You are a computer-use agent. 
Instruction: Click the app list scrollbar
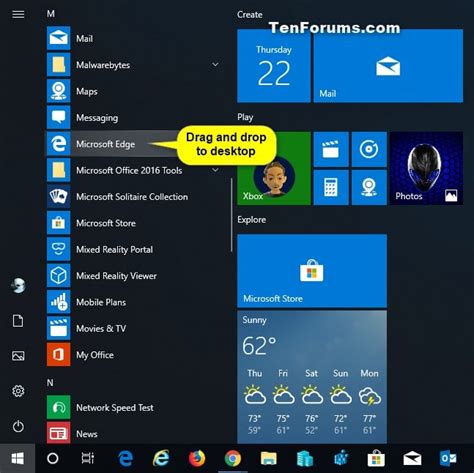click(x=231, y=215)
